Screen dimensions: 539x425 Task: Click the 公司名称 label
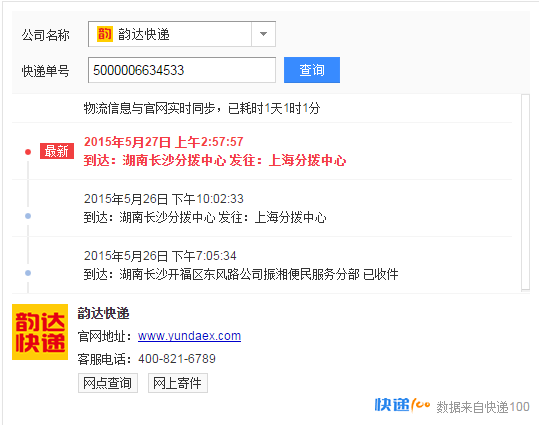click(x=46, y=35)
